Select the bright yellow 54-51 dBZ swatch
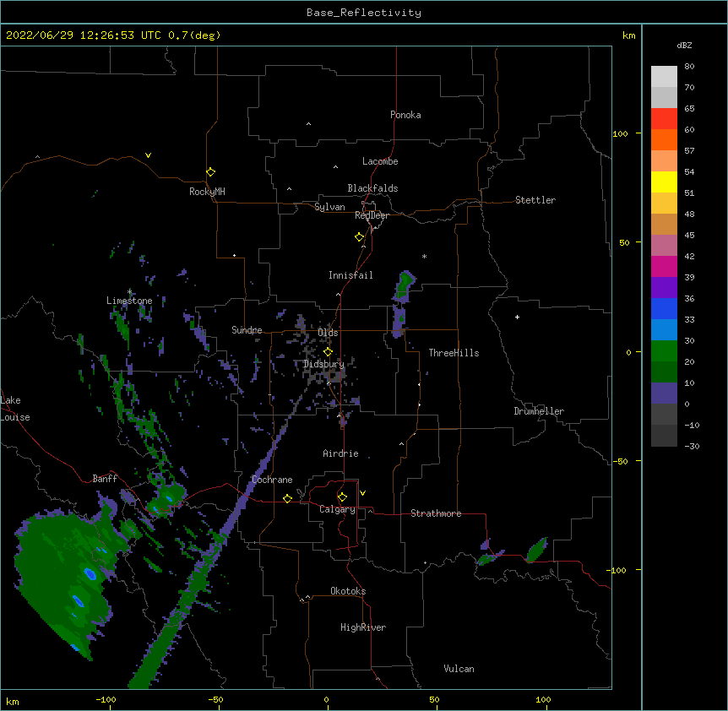Screen dimensions: 728x711 664,182
